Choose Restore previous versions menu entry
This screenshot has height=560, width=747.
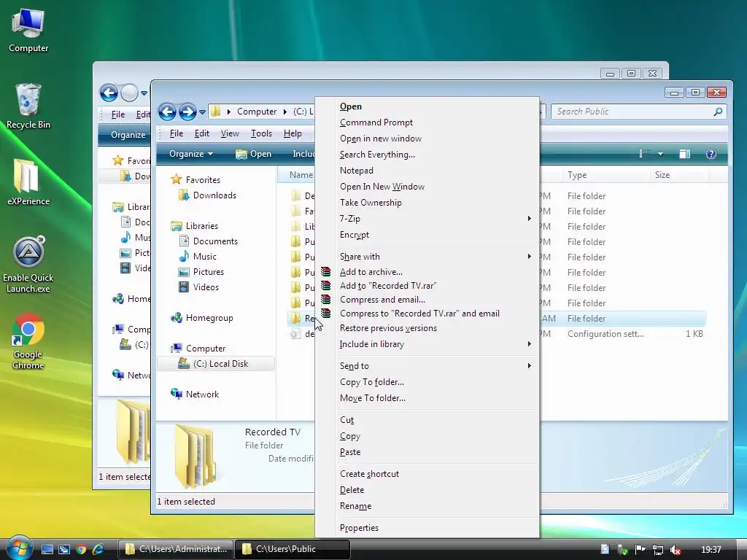[388, 328]
